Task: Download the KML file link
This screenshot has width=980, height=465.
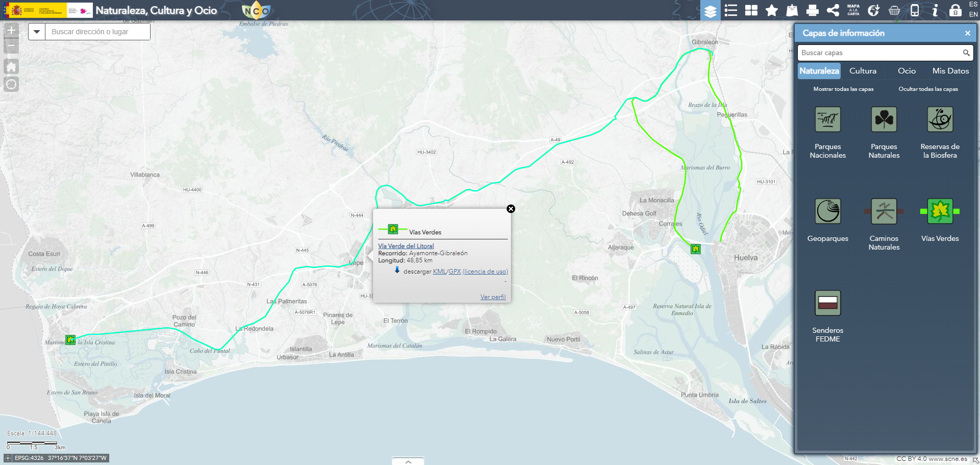Action: tap(439, 272)
